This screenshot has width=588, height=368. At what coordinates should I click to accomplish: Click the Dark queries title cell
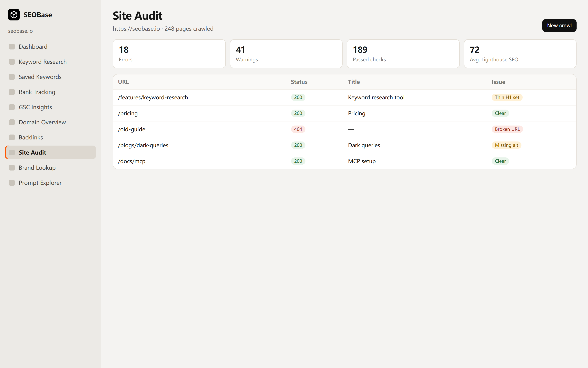coord(364,145)
